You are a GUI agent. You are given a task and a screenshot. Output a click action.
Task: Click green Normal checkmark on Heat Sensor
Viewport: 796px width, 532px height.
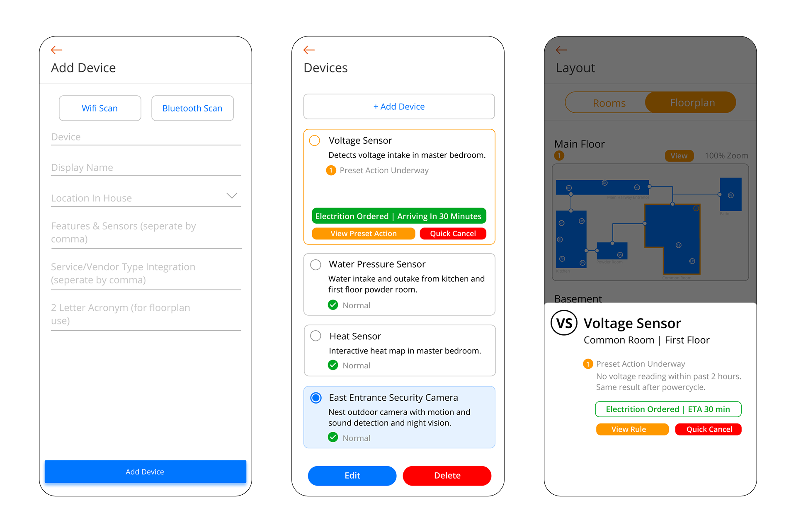(x=333, y=365)
